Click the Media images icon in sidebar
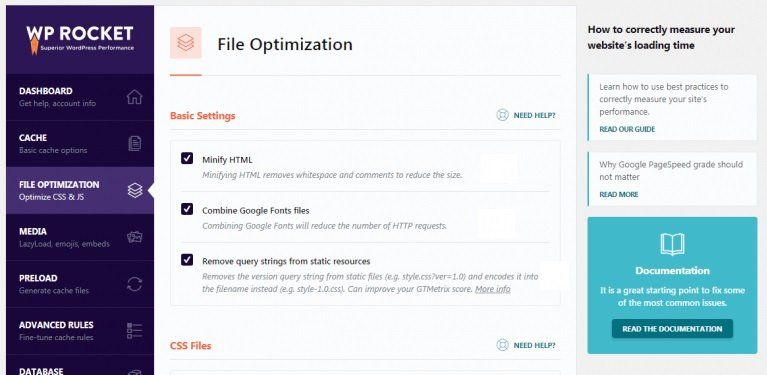The image size is (767, 375). [x=135, y=237]
